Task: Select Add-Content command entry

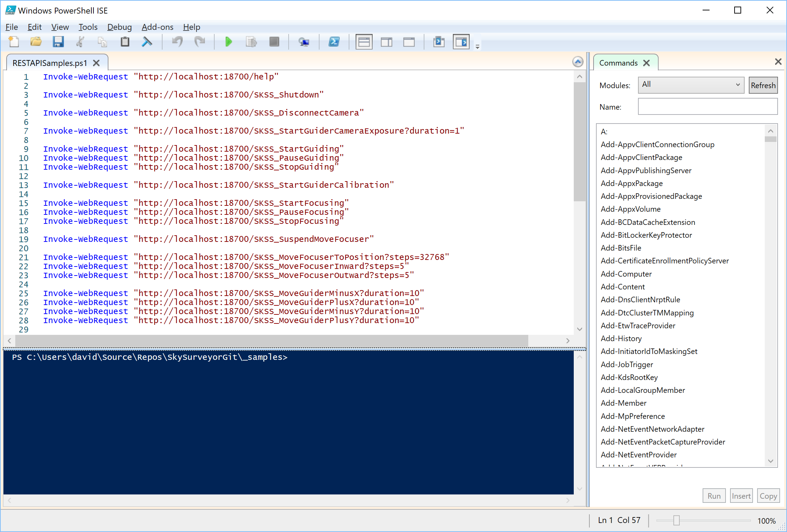Action: (x=623, y=287)
